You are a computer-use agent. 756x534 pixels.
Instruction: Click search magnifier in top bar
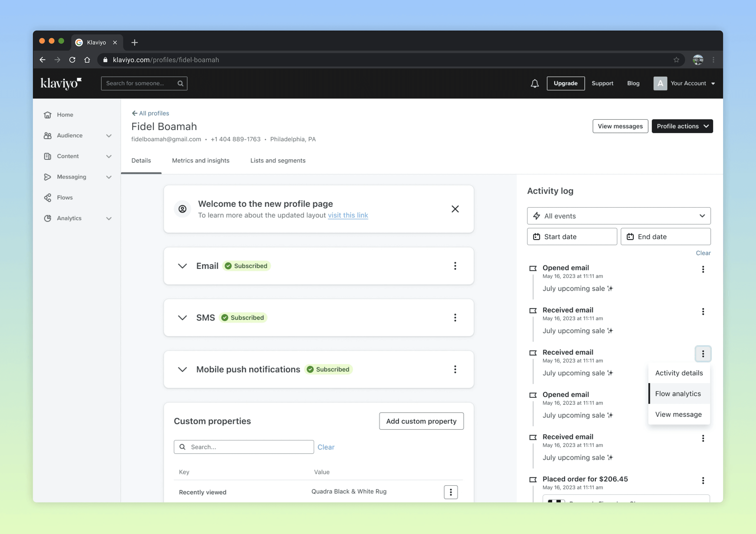[181, 84]
